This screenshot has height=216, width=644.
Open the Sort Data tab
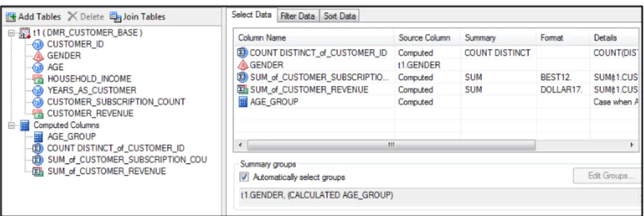[340, 16]
